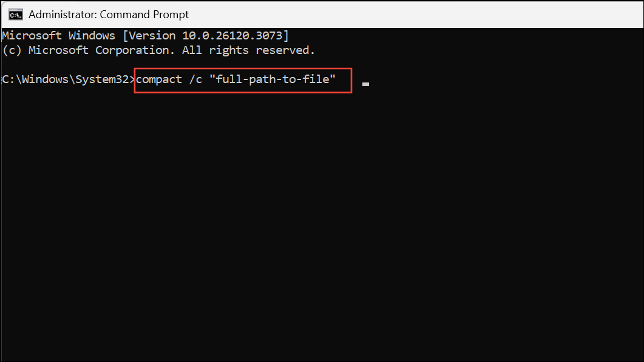Click the blinking text cursor after the command
This screenshot has width=644, height=362.
[365, 84]
